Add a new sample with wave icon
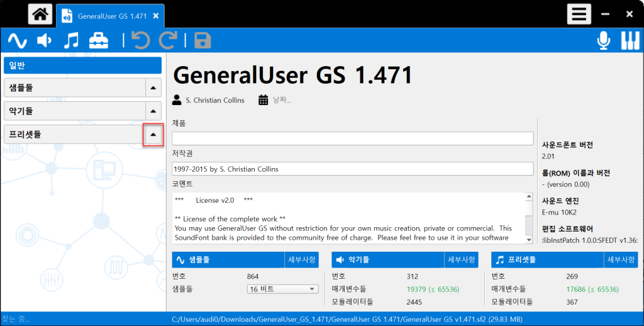Screen dimensions: 644x326 18,40
